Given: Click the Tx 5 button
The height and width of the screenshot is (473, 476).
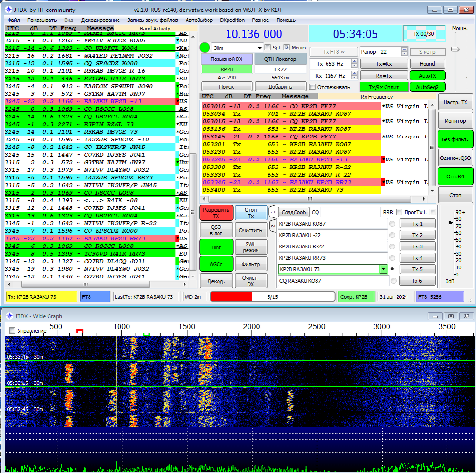Looking at the screenshot, I should (417, 269).
